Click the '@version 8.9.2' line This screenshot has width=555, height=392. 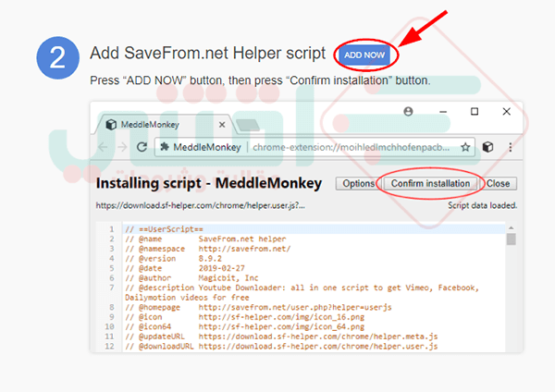tap(174, 259)
